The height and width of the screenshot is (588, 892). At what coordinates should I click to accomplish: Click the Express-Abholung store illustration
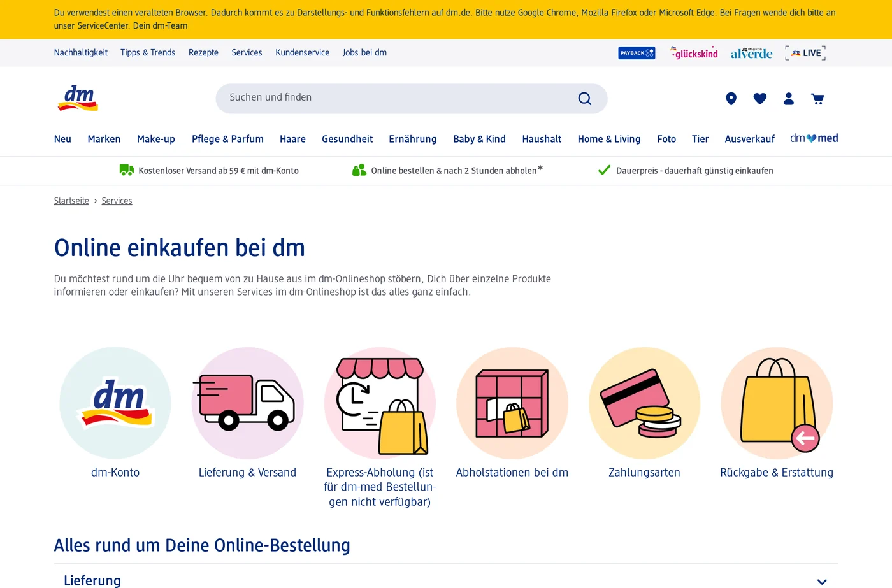[x=380, y=403]
